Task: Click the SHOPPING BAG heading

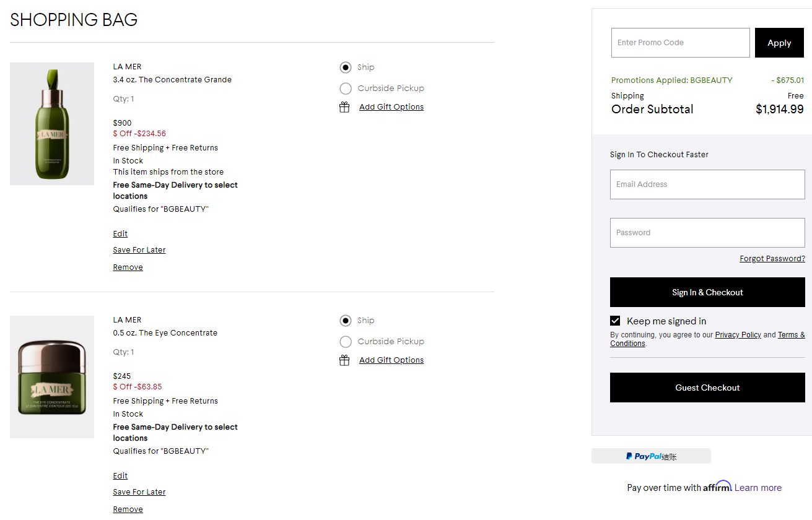Action: click(x=74, y=20)
